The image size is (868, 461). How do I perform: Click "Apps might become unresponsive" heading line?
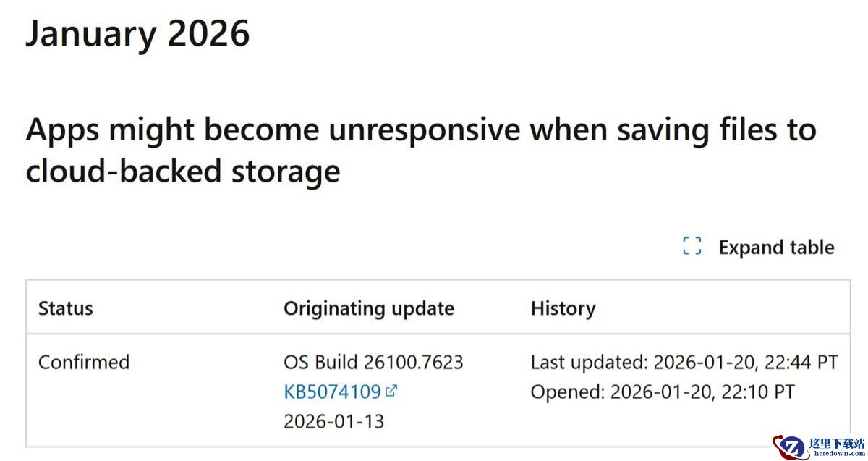[272, 130]
